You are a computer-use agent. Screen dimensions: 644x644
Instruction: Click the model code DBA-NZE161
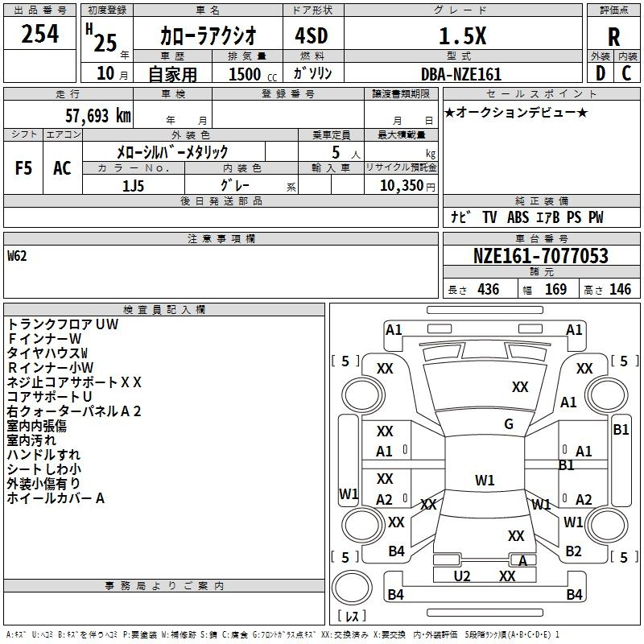pos(460,74)
